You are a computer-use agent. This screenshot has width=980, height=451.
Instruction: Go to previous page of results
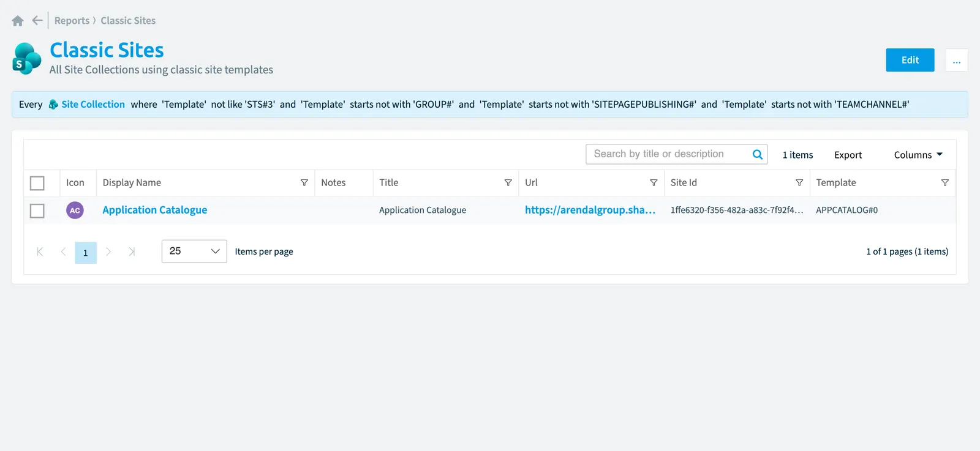[x=63, y=252]
